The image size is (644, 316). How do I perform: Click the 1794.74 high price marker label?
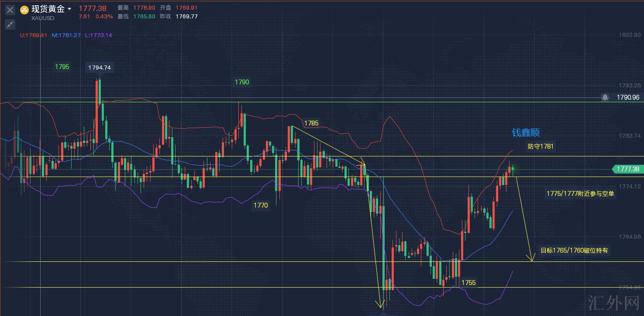[100, 67]
